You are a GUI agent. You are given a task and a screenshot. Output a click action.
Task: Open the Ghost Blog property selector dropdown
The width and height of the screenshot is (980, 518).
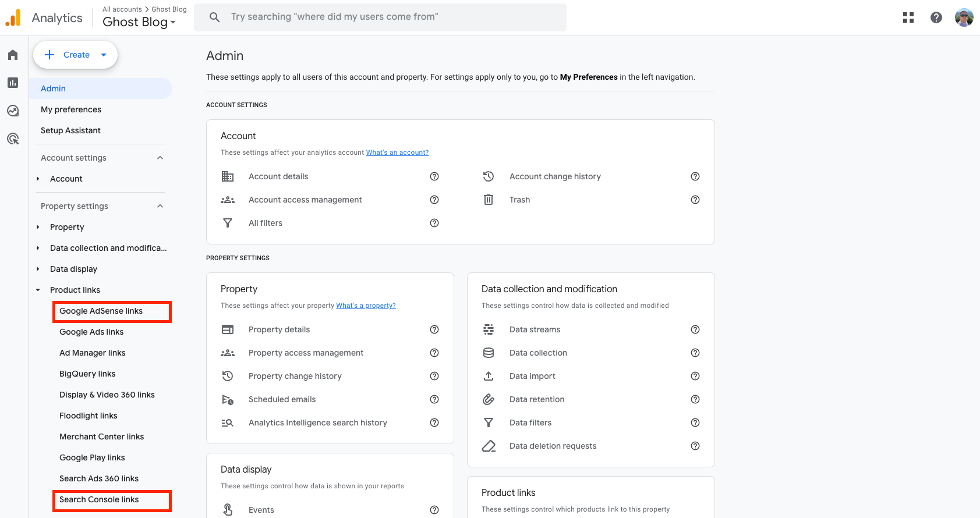click(x=139, y=22)
